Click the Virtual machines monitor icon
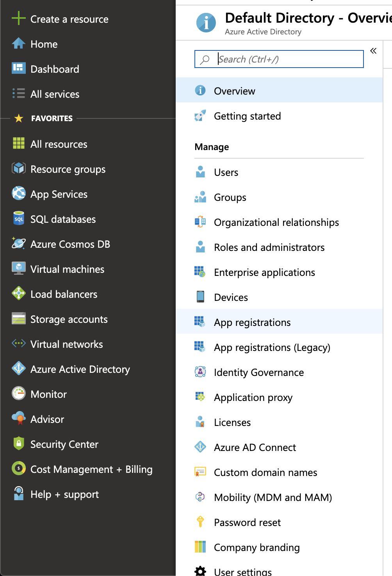Screen dimensions: 392x576 [x=18, y=268]
